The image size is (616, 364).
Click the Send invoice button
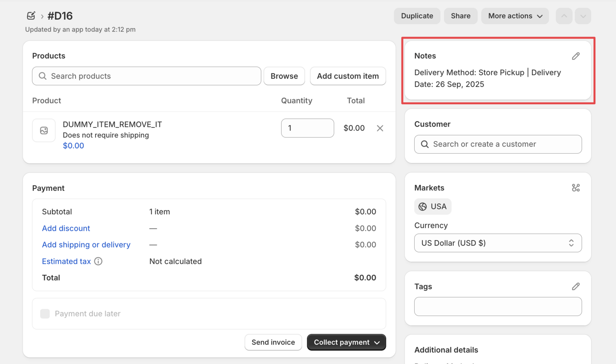(273, 342)
